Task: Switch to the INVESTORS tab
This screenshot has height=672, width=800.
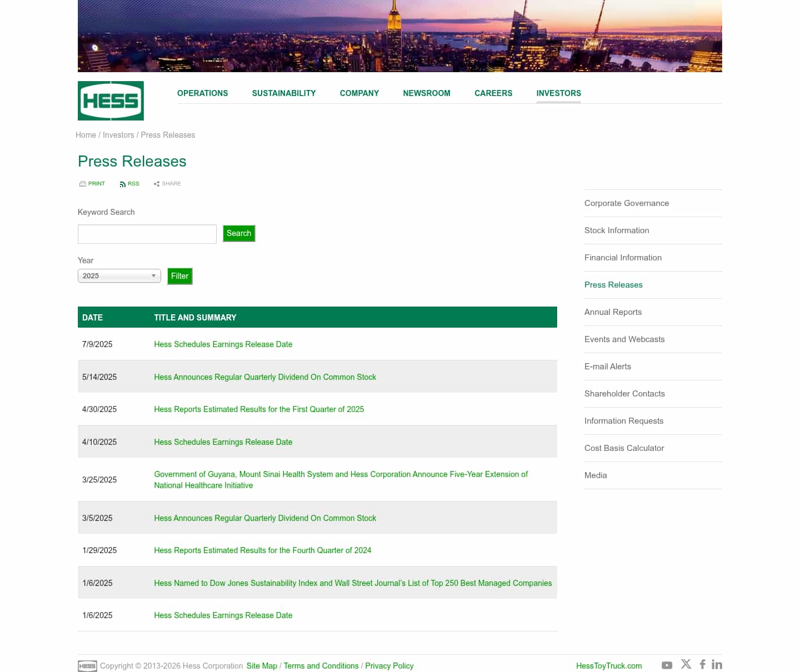Action: click(558, 93)
